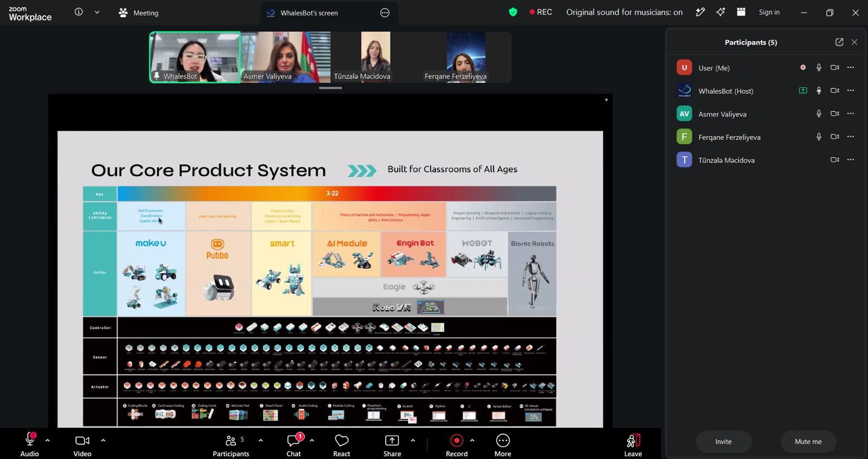Close the Zoom meeting window
This screenshot has width=868, height=459.
pyautogui.click(x=856, y=12)
